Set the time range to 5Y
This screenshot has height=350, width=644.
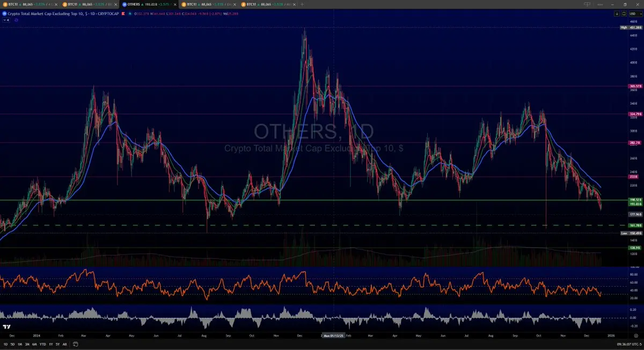[x=58, y=344]
